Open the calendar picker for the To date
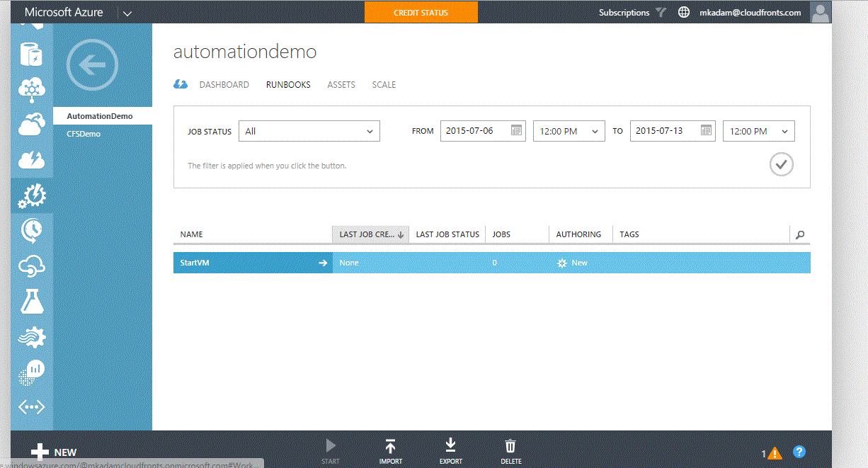 [x=707, y=131]
